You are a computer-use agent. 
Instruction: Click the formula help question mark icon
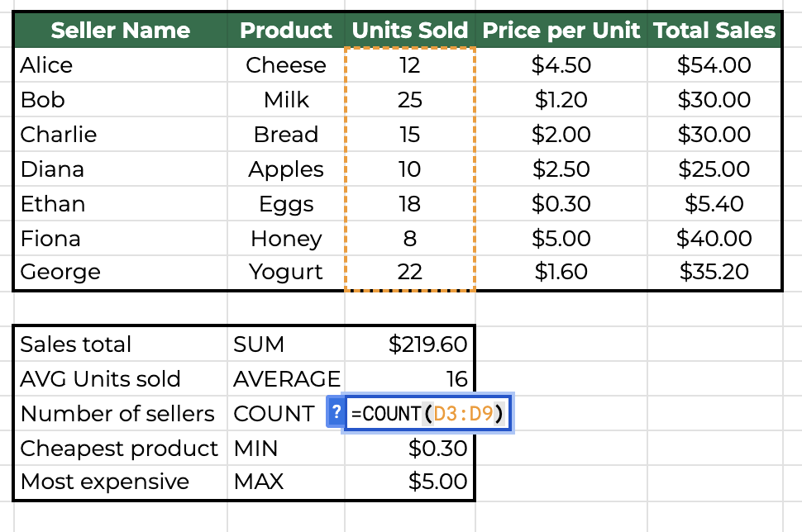tap(336, 413)
